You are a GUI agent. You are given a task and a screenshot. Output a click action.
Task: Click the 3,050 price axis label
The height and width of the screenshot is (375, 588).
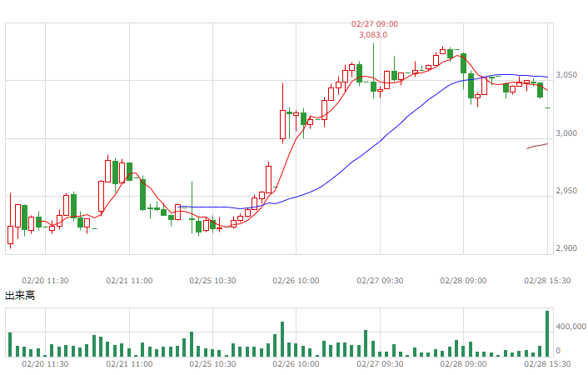click(x=566, y=75)
